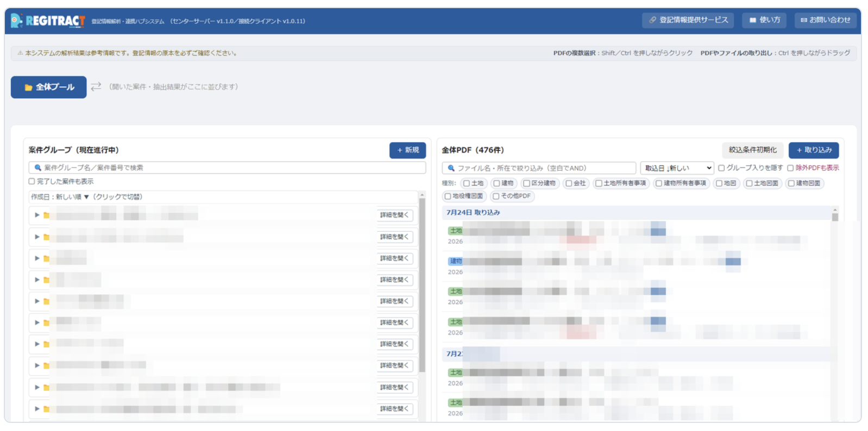Open the 使い方 help menu item

(x=765, y=20)
